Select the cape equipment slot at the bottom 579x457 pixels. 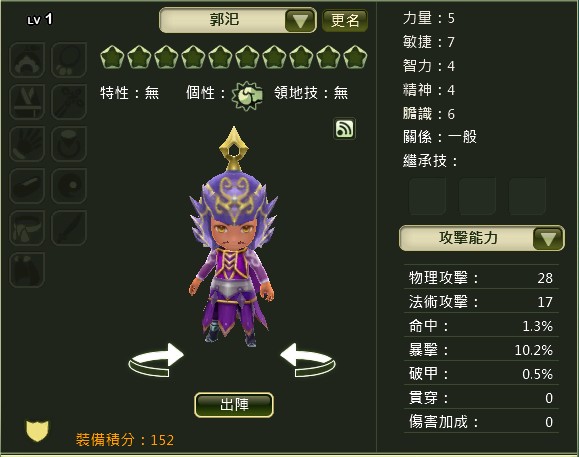27,270
